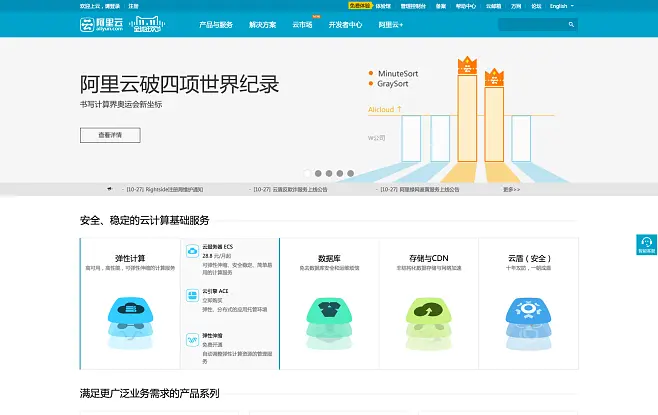Click the search magnifier icon

point(571,25)
